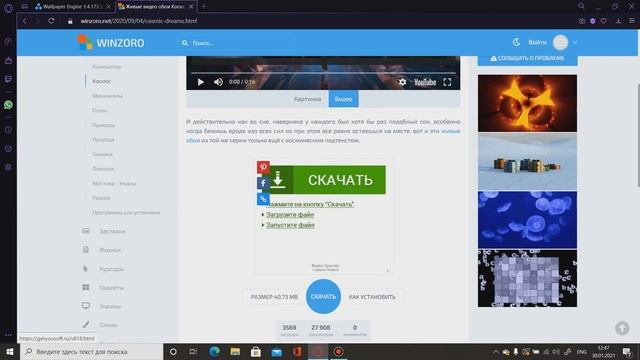Close the Живые видео обои tab
The height and width of the screenshot is (360, 640).
[191, 7]
